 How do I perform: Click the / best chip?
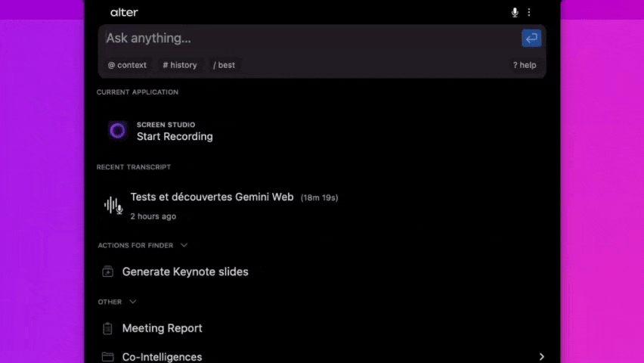(224, 65)
